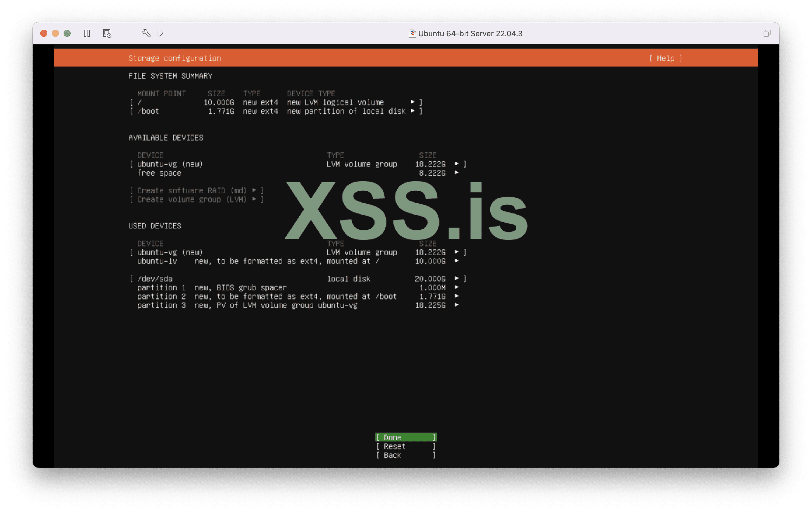Enter full-screen via top-right window icon
The image size is (812, 511).
(x=766, y=33)
